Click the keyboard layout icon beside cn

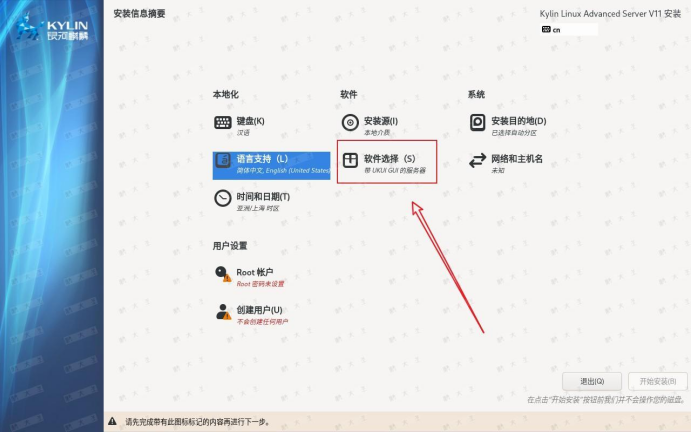click(x=546, y=30)
